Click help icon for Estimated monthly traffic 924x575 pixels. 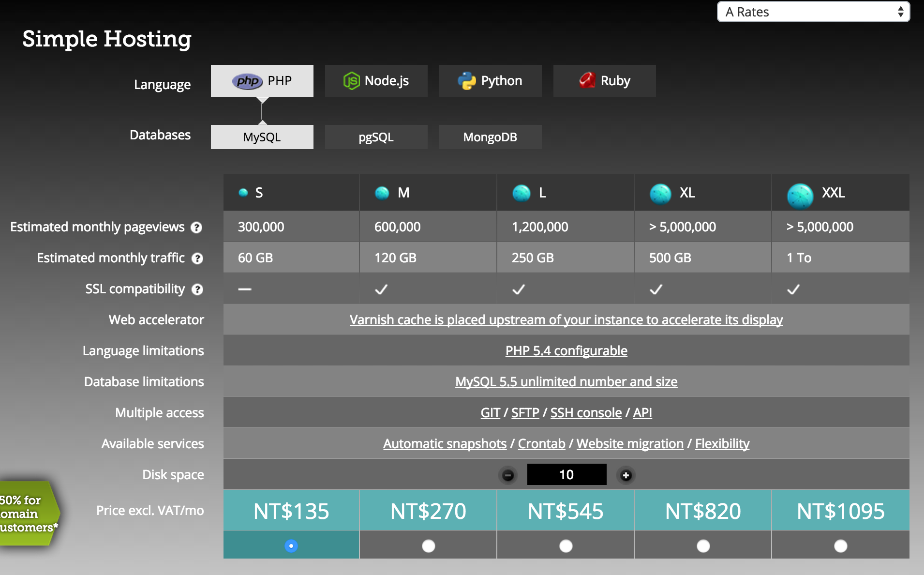pos(197,258)
